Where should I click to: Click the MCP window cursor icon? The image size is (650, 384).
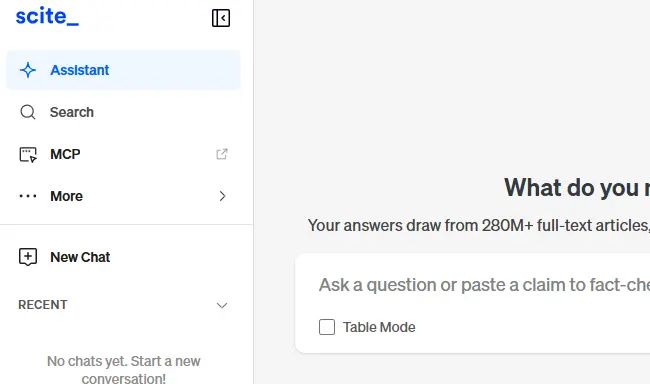point(28,154)
